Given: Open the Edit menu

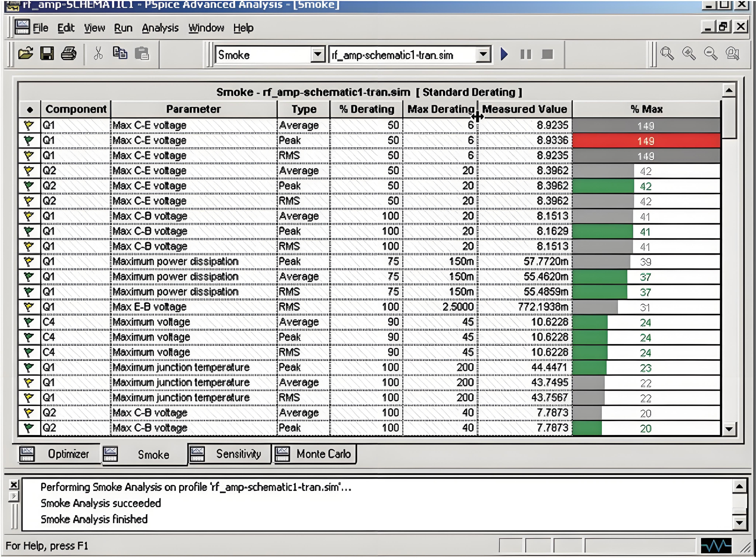Looking at the screenshot, I should click(66, 28).
